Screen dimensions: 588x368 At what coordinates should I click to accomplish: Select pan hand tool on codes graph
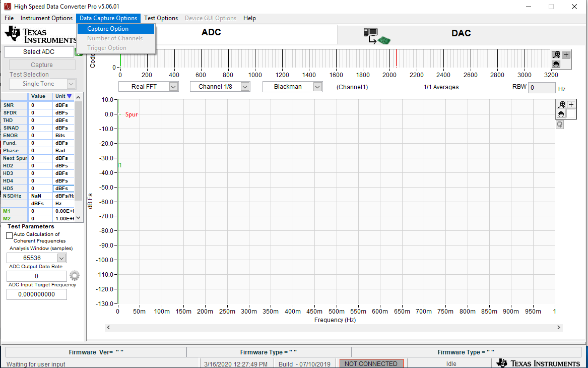[x=556, y=64]
